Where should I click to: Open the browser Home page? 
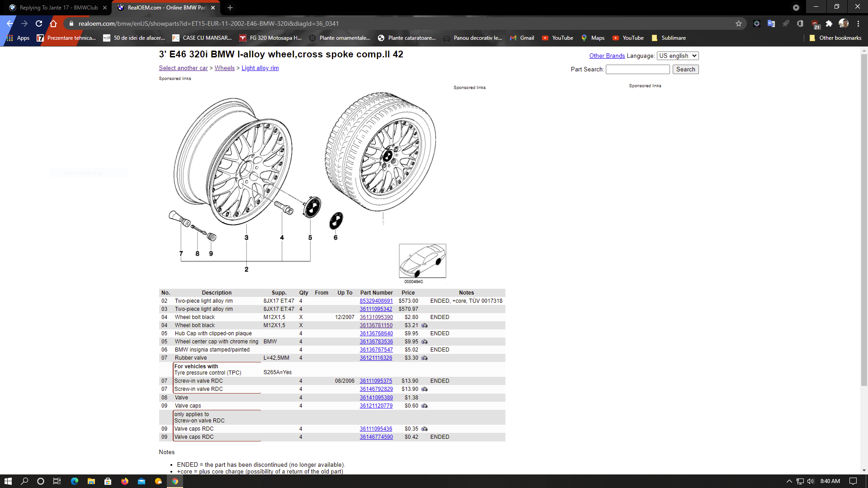53,23
